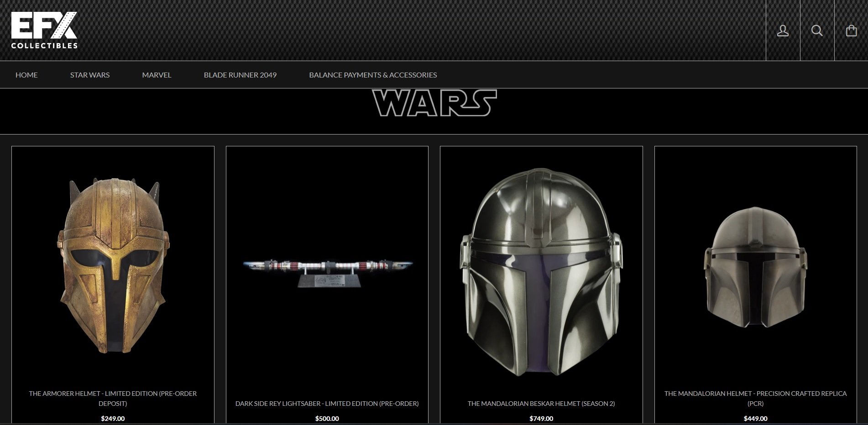Go to the HOME menu item
The width and height of the screenshot is (868, 425).
click(26, 75)
